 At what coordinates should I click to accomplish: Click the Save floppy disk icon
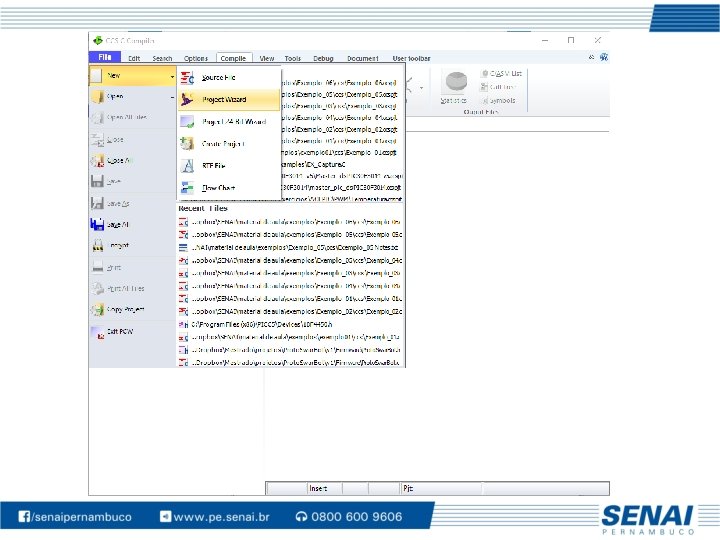tap(97, 181)
